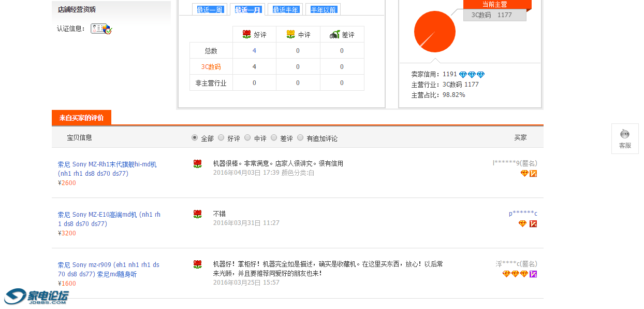
Task: Click the review date 2016年03月25日 15:57
Action: pyautogui.click(x=246, y=283)
